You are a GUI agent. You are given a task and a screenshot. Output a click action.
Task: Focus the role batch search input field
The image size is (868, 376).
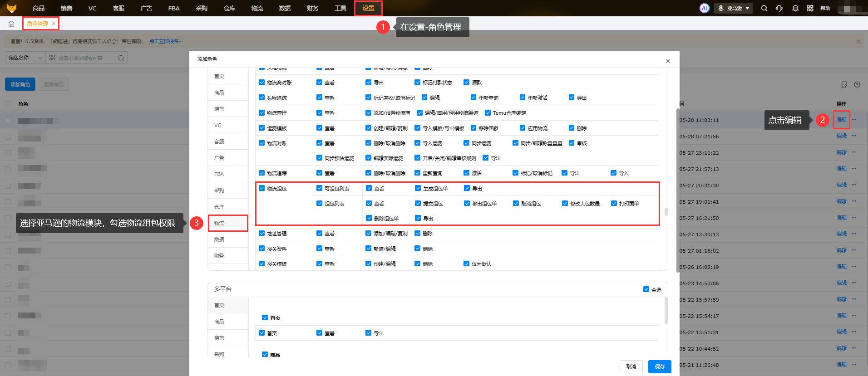pos(86,58)
